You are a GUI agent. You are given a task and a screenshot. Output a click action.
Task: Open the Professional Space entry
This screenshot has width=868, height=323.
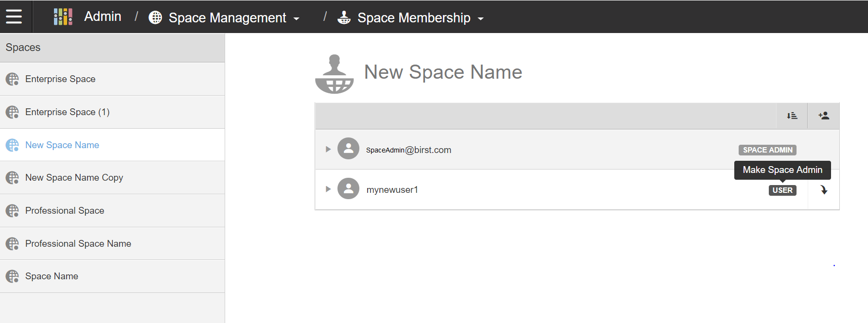pyautogui.click(x=65, y=211)
